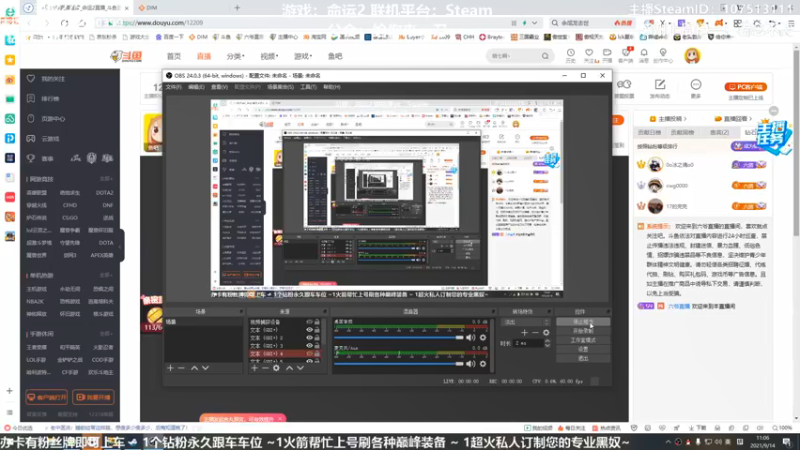Open the Douyu client download icon with red badge
The width and height of the screenshot is (800, 450).
coord(626,55)
